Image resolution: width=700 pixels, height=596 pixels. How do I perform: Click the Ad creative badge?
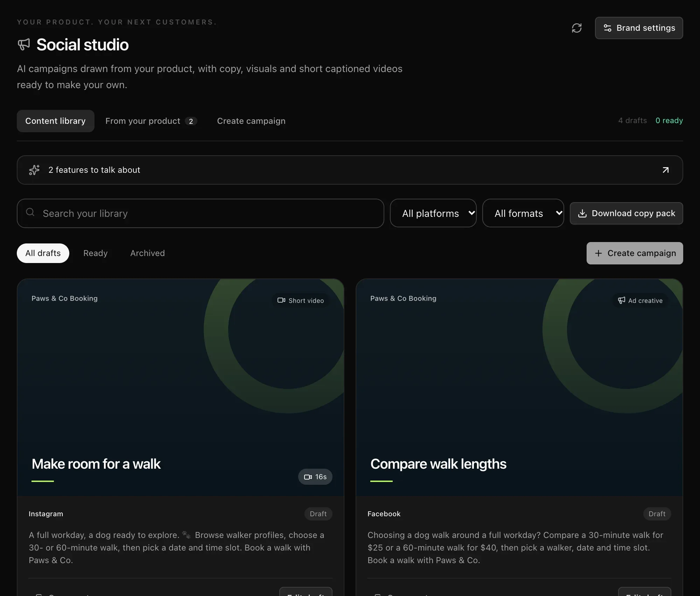[x=640, y=300]
